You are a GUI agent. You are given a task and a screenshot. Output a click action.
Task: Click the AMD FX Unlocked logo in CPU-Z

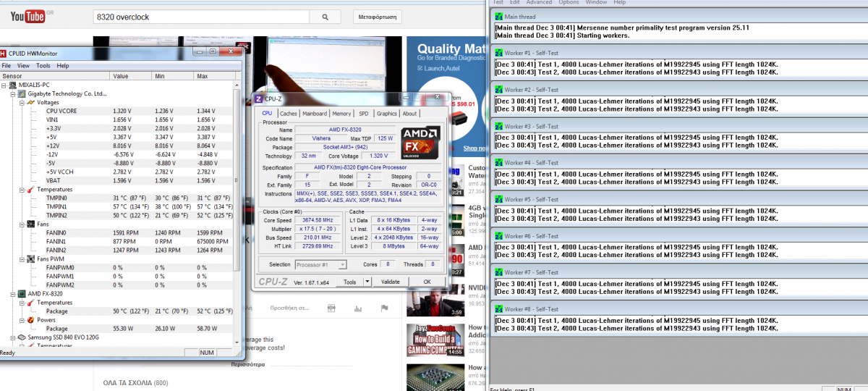(421, 143)
